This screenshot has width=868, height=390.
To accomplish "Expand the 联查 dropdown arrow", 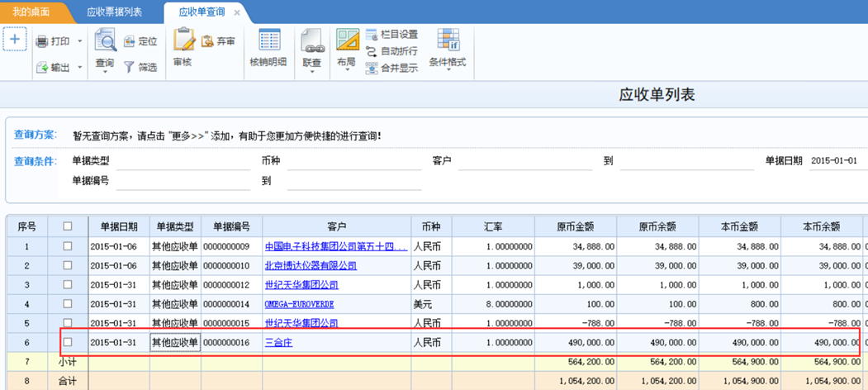I will (x=311, y=72).
